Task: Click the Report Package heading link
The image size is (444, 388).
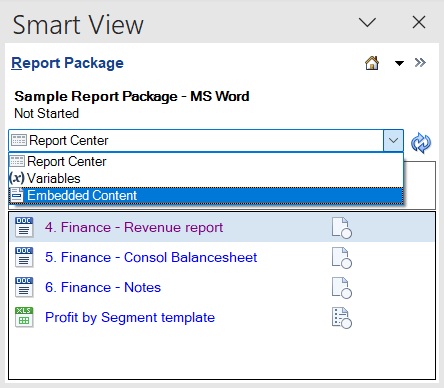Action: [67, 63]
